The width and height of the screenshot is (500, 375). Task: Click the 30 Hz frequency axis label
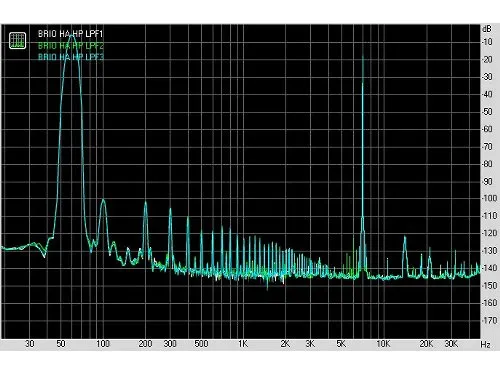pos(30,344)
